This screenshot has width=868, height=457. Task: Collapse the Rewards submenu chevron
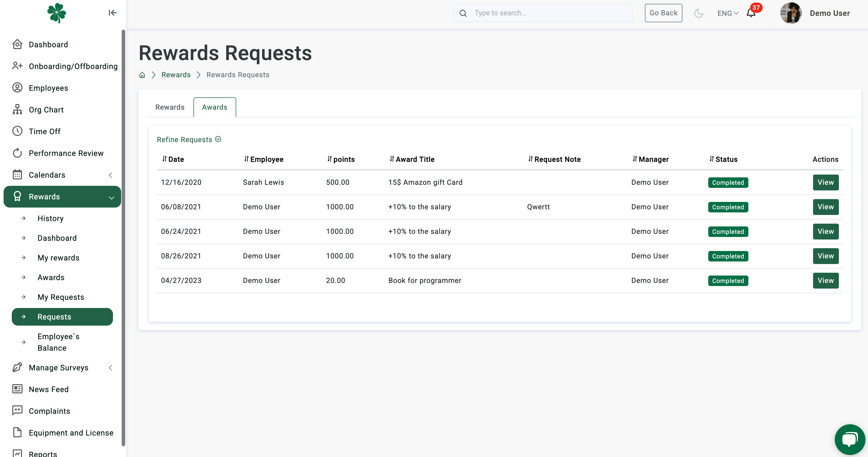111,198
